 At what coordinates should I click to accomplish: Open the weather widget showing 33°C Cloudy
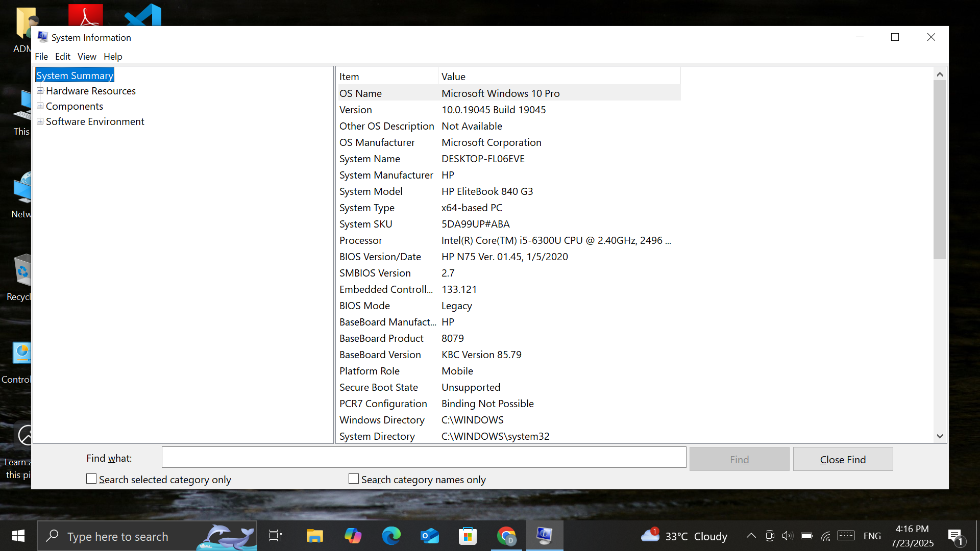point(684,536)
